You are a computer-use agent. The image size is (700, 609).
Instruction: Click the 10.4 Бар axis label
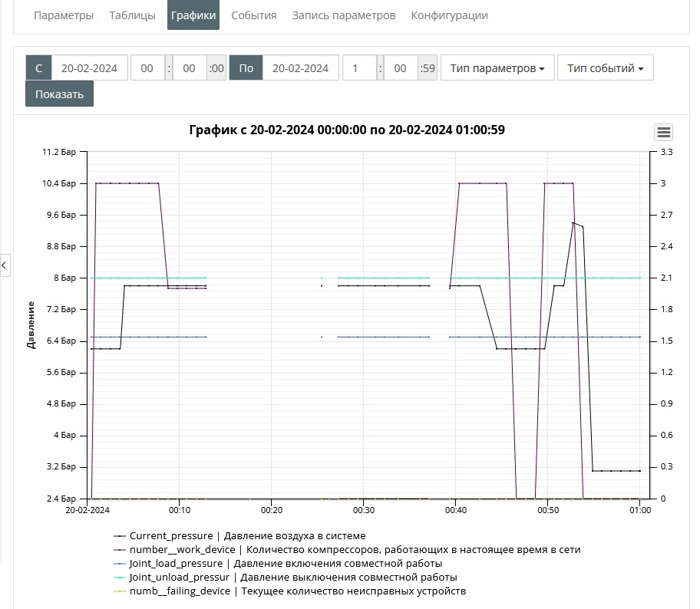tap(59, 183)
